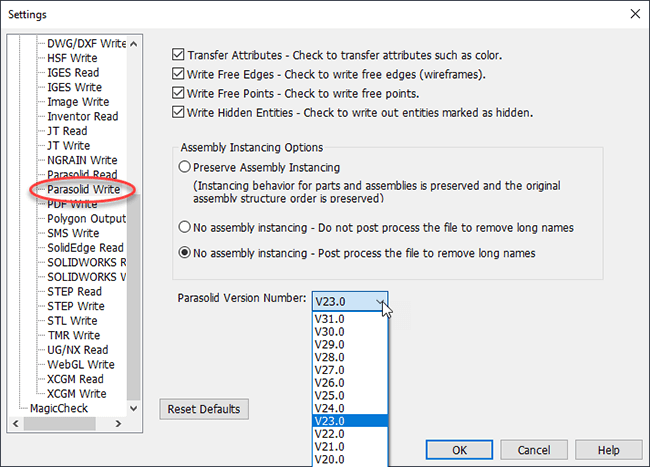Disable Write Hidden Entities checkbox
This screenshot has width=650, height=467.
[x=178, y=112]
